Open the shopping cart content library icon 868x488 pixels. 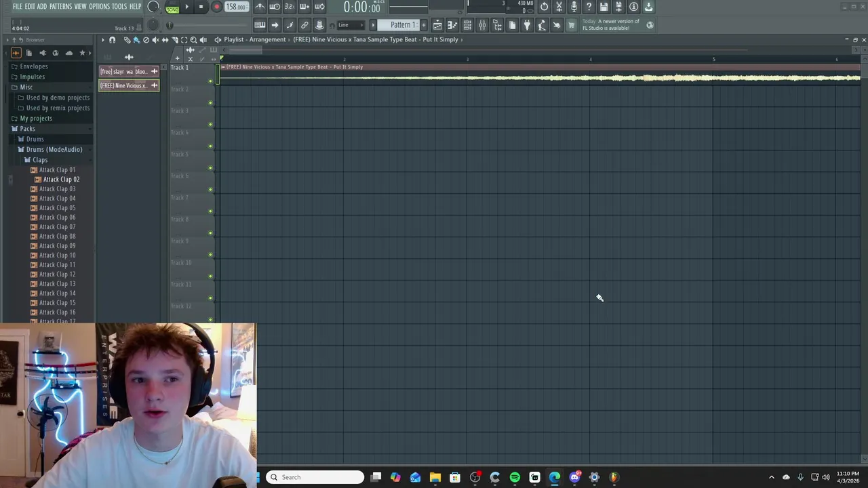click(x=571, y=25)
